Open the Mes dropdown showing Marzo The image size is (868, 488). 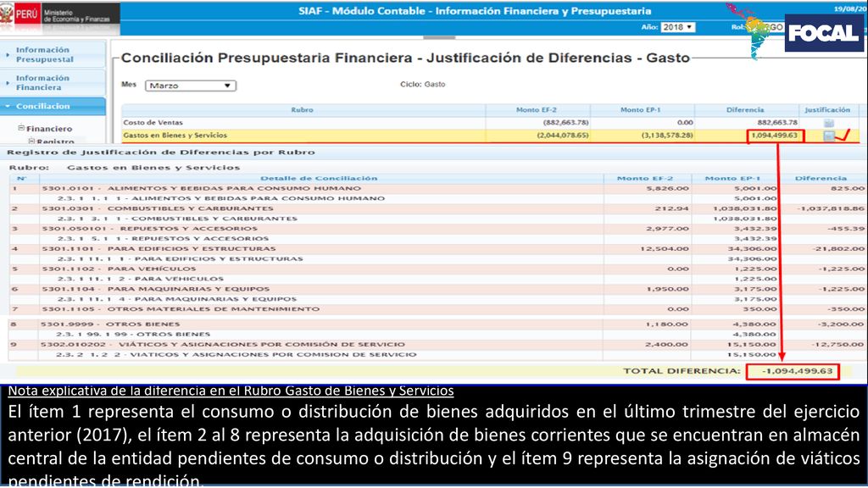tap(191, 86)
